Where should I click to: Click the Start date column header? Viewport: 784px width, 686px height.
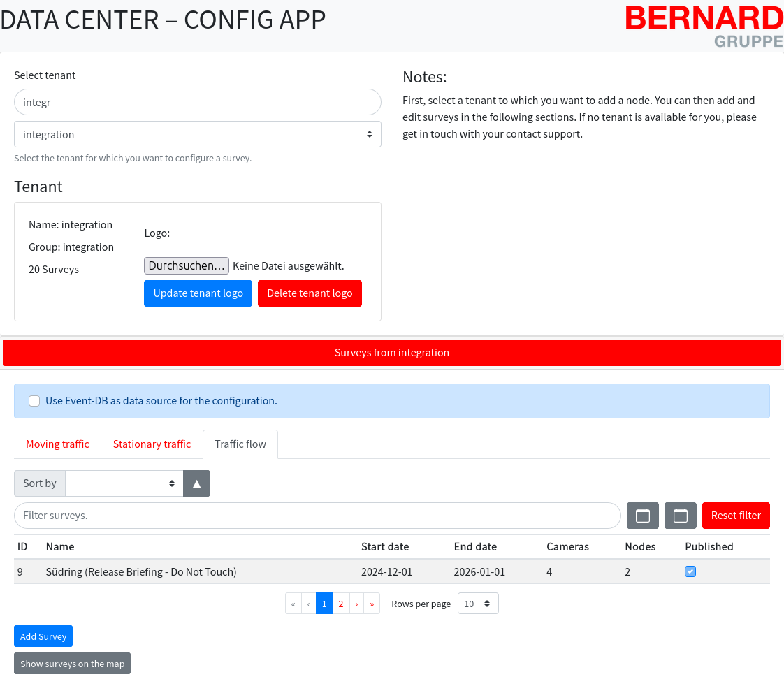pos(385,546)
